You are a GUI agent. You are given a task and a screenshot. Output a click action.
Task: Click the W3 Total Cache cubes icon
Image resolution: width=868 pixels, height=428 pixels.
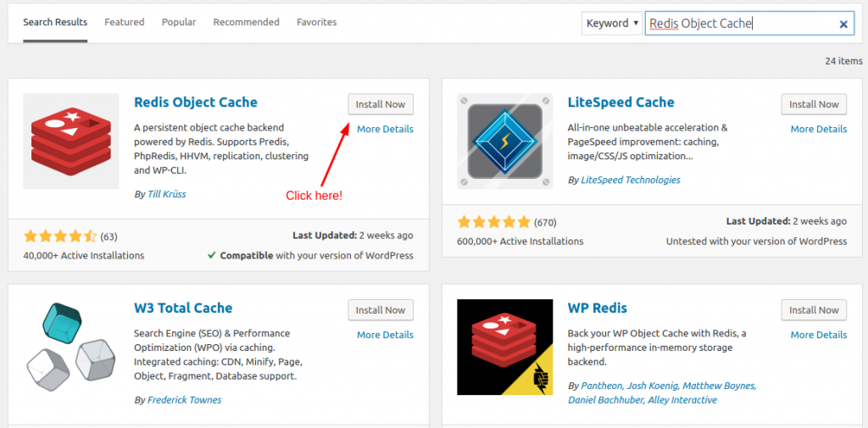click(x=71, y=347)
